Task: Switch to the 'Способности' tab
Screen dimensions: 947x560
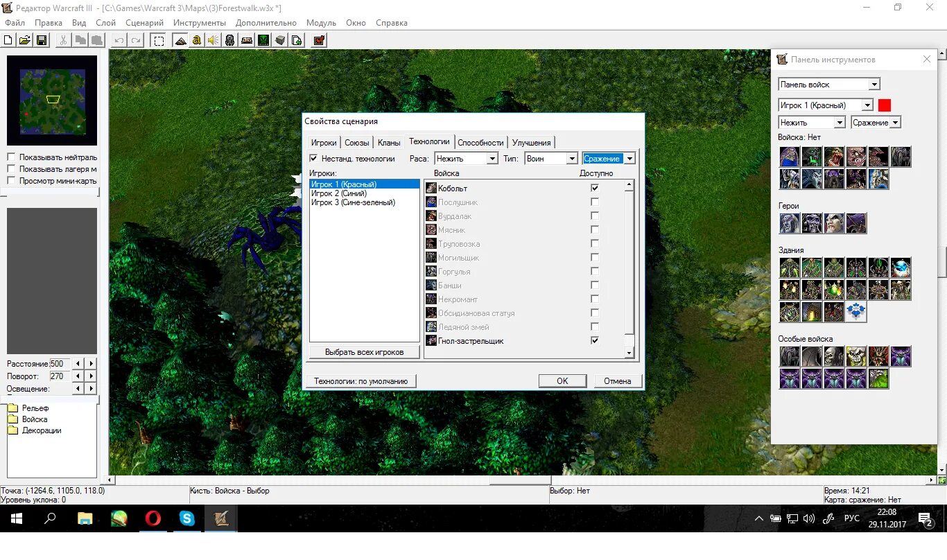Action: [480, 143]
